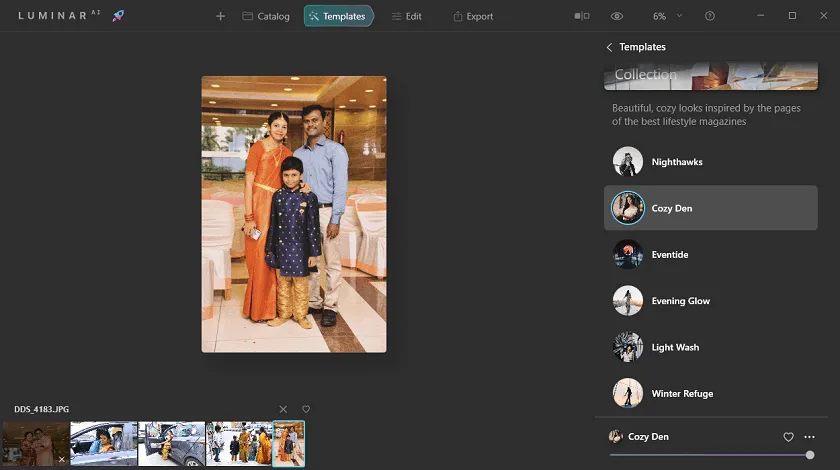Click the Cozy Den amount slider handle
Screen dimensions: 840x470
(x=810, y=455)
